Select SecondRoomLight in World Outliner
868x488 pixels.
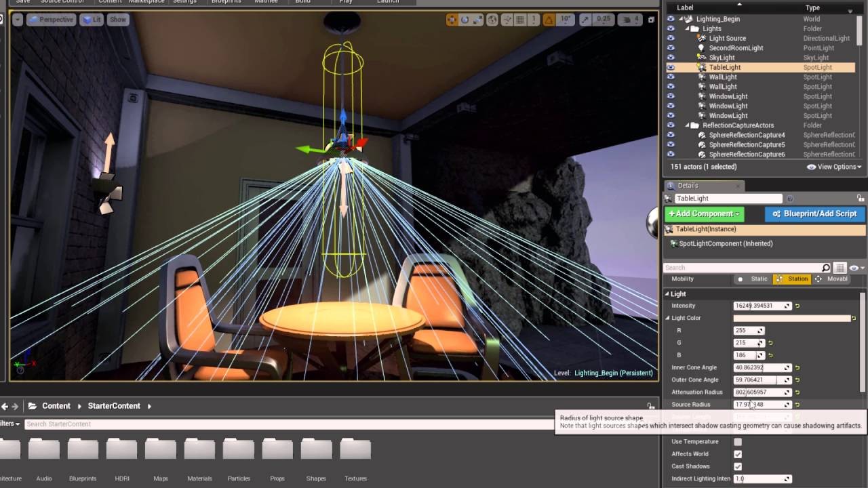tap(736, 48)
